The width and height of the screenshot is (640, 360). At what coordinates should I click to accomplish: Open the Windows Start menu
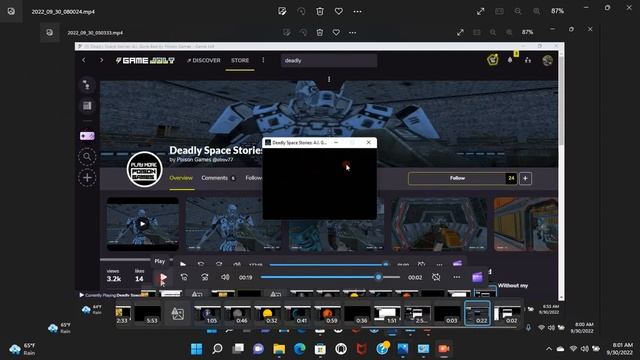tap(197, 349)
